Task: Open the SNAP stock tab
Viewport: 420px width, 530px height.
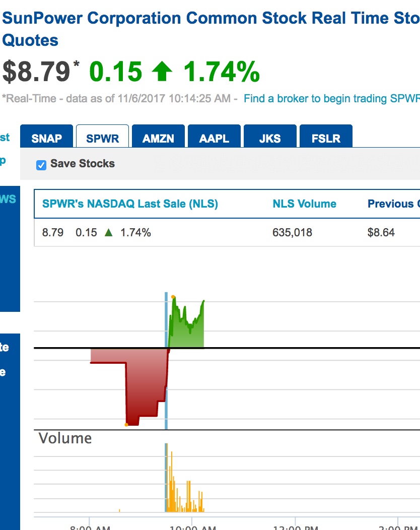Action: tap(47, 138)
